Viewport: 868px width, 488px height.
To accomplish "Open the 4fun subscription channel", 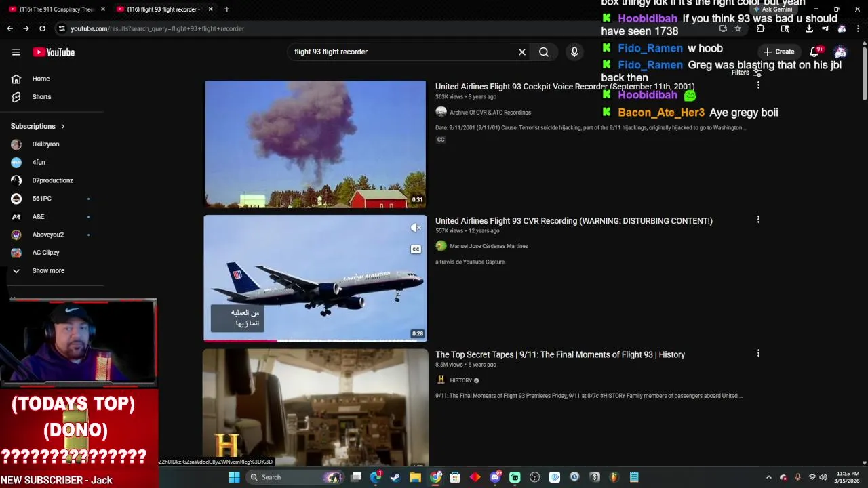I will pos(39,162).
